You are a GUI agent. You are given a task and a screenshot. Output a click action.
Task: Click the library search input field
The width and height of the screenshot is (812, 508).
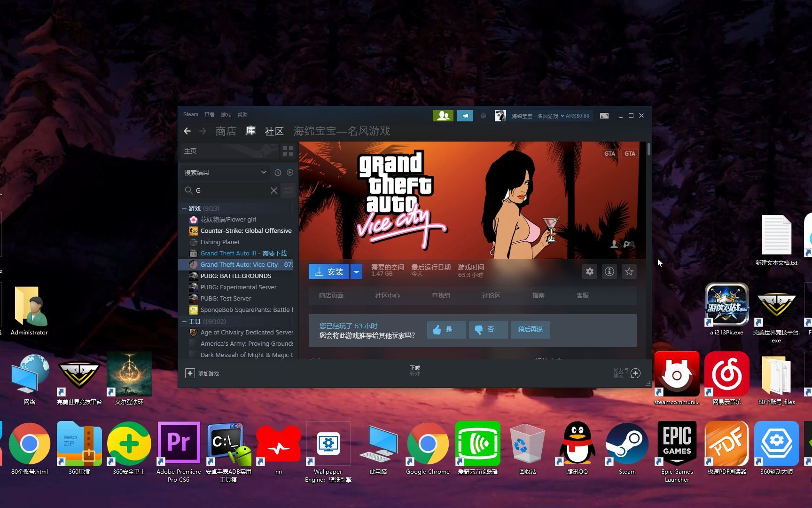[230, 190]
